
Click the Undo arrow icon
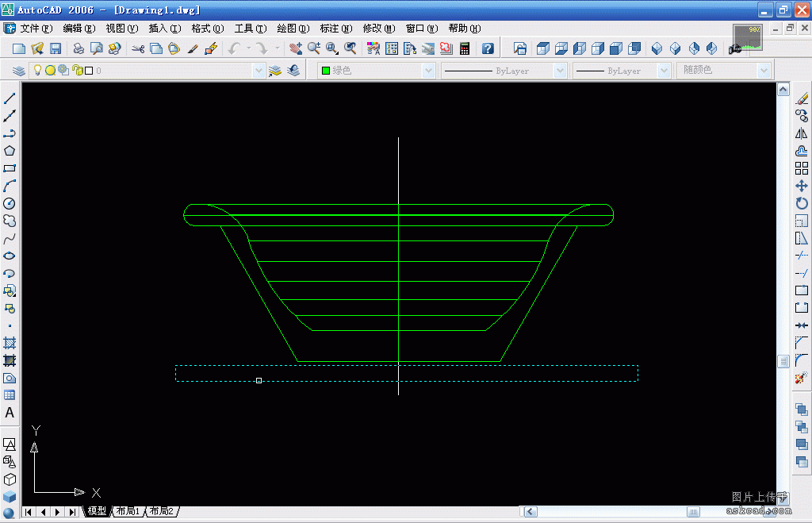[x=234, y=48]
